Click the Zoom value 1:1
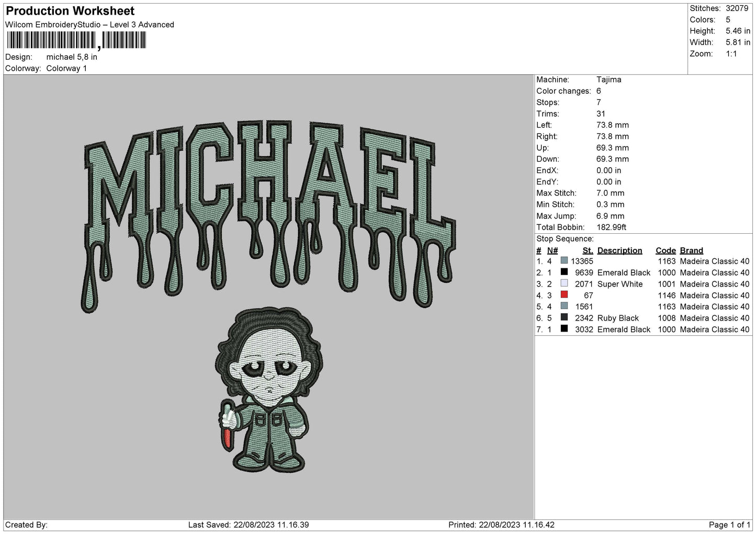Image resolution: width=756 pixels, height=534 pixels. pyautogui.click(x=731, y=54)
